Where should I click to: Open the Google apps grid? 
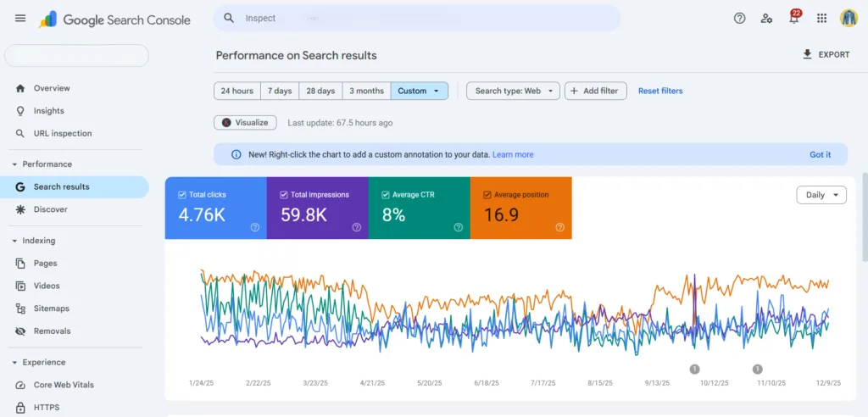click(821, 19)
